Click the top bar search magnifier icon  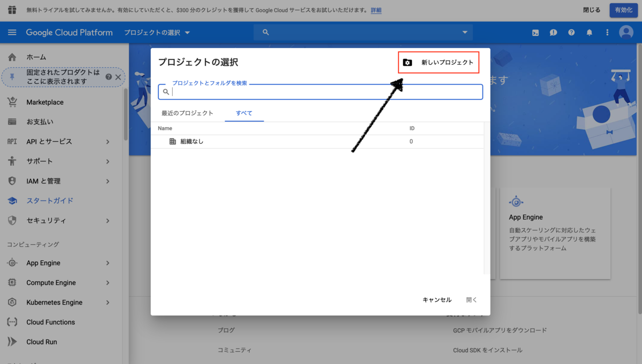265,33
